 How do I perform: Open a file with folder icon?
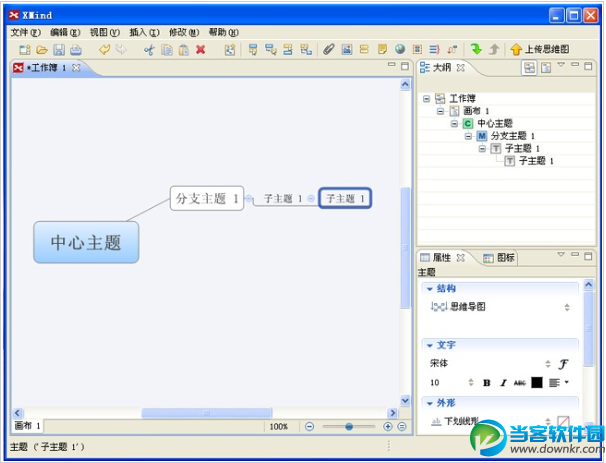click(x=42, y=50)
